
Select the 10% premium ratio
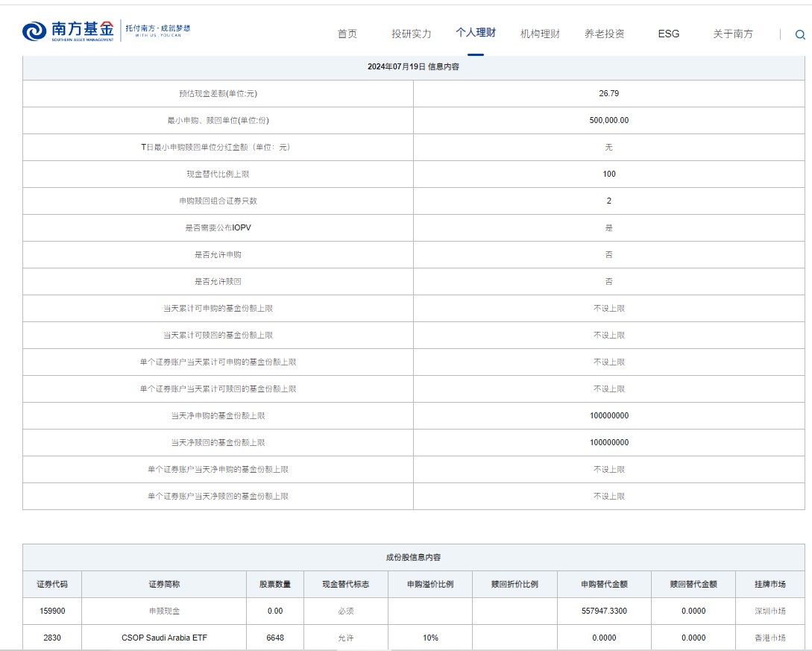pyautogui.click(x=430, y=638)
